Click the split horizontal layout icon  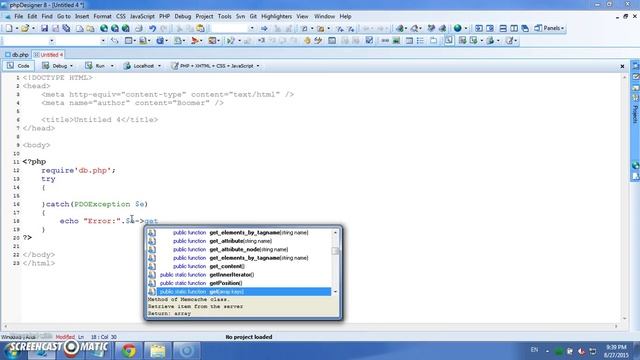[503, 28]
